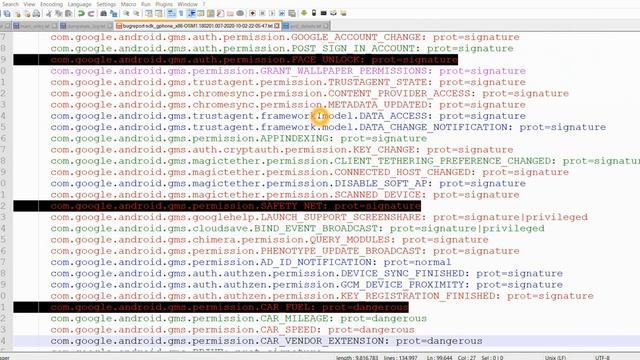Viewport: 640px width, 360px height.
Task: Open Find with the binoculars icon
Action: click(x=103, y=13)
